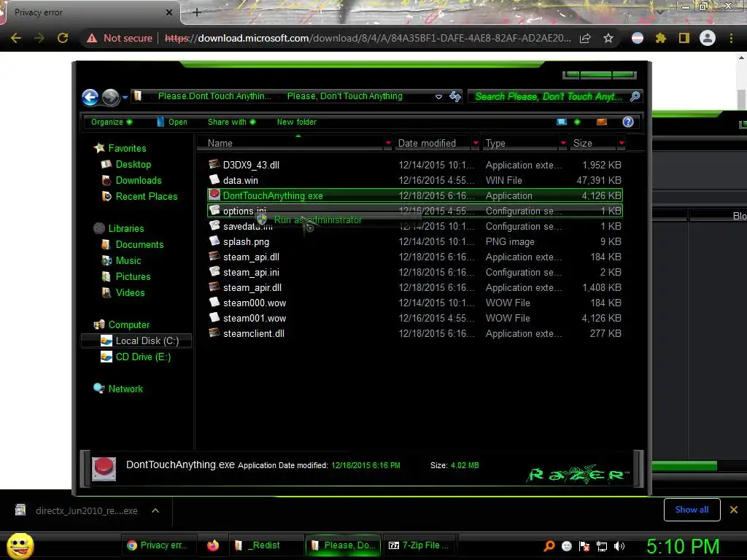747x560 pixels.
Task: Click Libraries in the navigation pane
Action: tap(125, 228)
